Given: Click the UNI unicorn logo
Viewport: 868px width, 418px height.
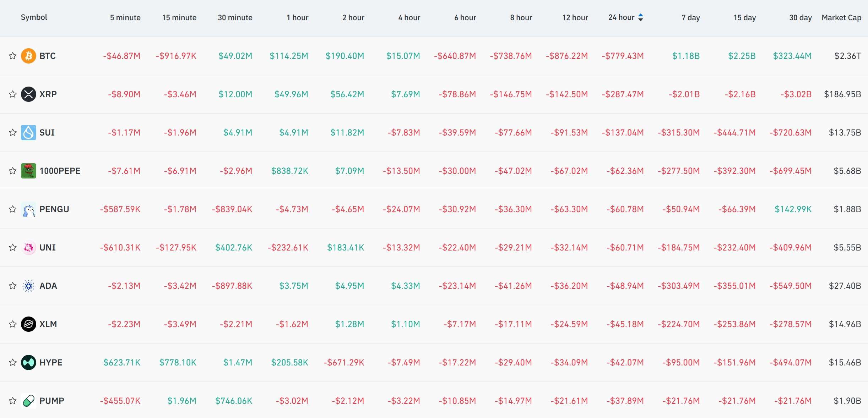Looking at the screenshot, I should pyautogui.click(x=28, y=247).
